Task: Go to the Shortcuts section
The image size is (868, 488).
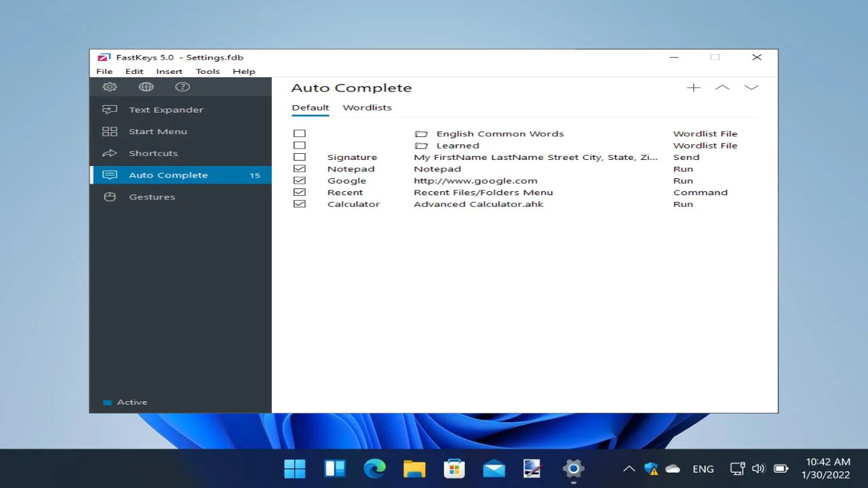Action: pyautogui.click(x=180, y=153)
